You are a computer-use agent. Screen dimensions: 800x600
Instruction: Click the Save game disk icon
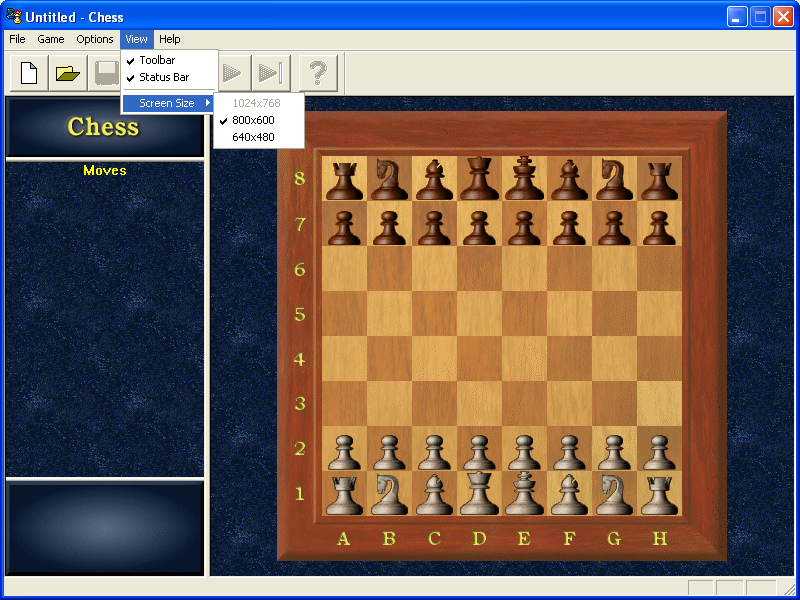(104, 72)
